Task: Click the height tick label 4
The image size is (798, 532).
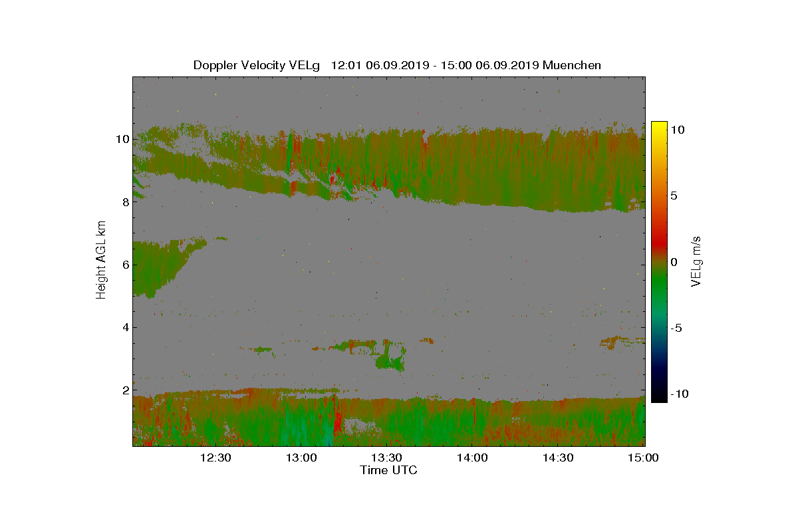Action: pyautogui.click(x=125, y=327)
